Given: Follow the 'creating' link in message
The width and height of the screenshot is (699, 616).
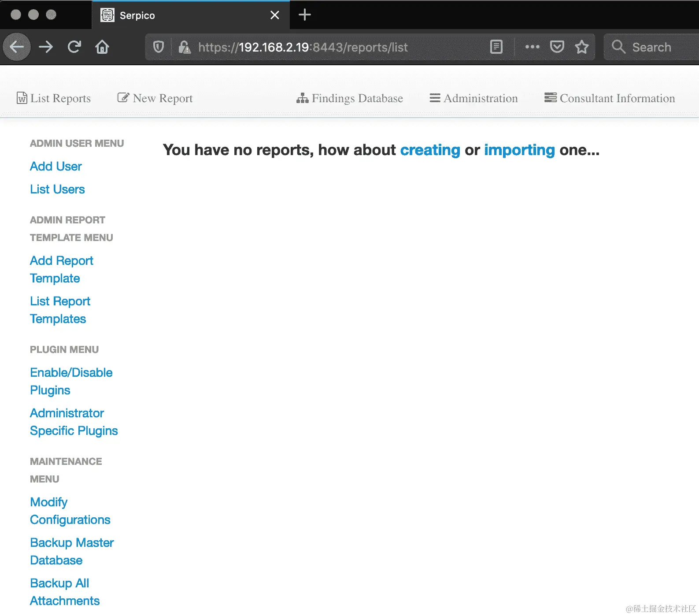Looking at the screenshot, I should 430,150.
